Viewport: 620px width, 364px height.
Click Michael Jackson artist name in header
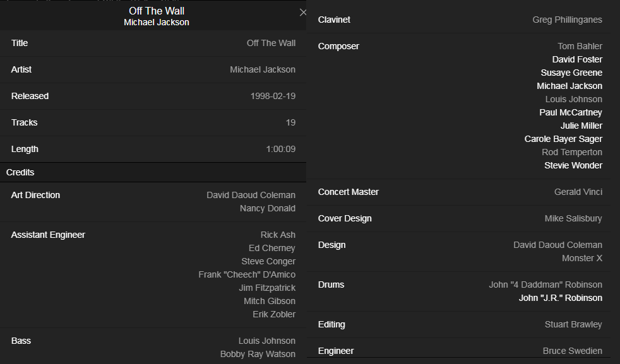point(157,22)
